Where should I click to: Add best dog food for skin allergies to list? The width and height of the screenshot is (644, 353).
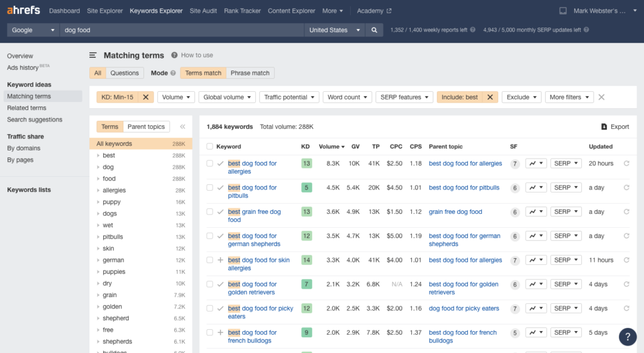pos(220,260)
